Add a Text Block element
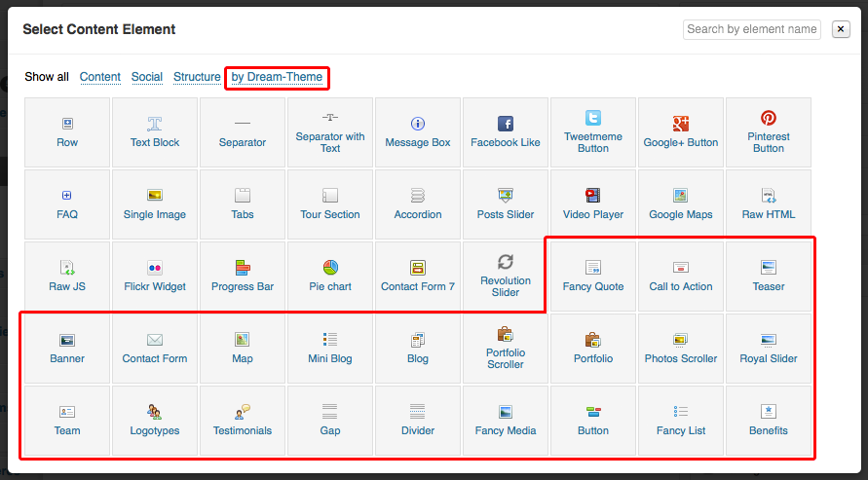Image resolution: width=868 pixels, height=480 pixels. [155, 132]
